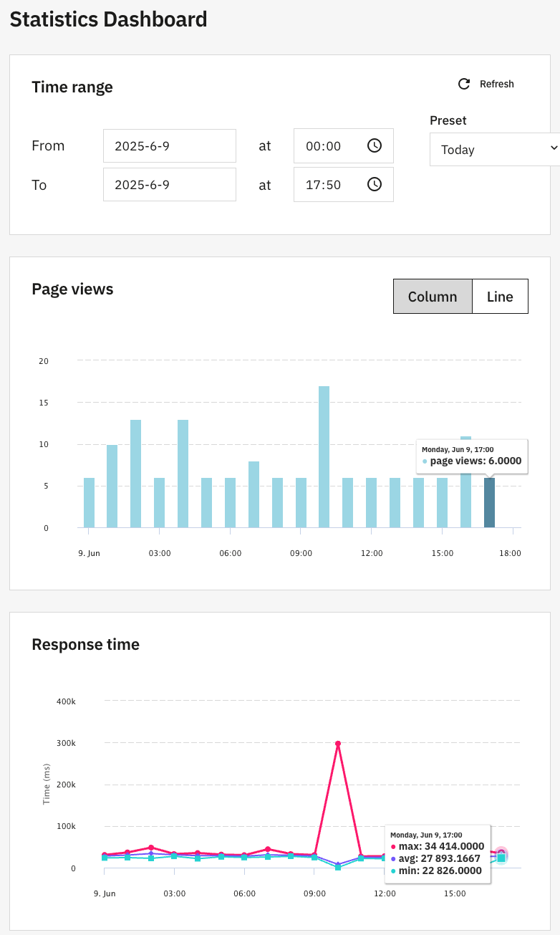Click the To time input 17:50
The image size is (560, 935).
point(329,185)
